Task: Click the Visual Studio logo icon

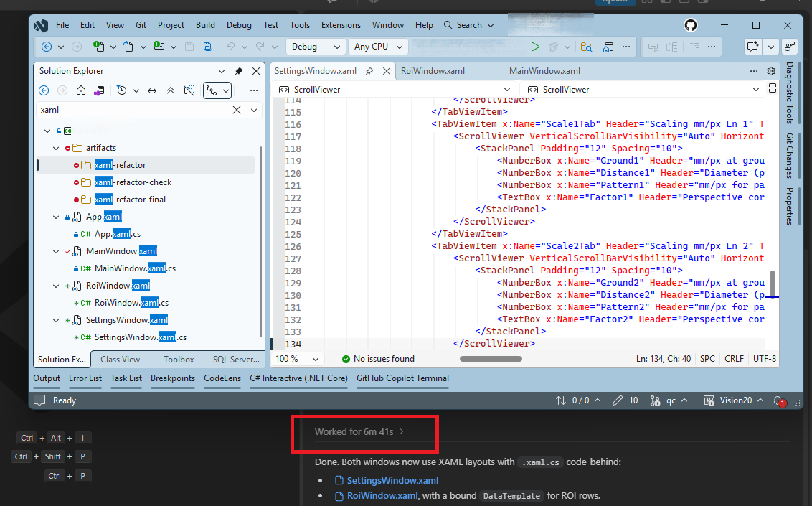Action: tap(41, 25)
